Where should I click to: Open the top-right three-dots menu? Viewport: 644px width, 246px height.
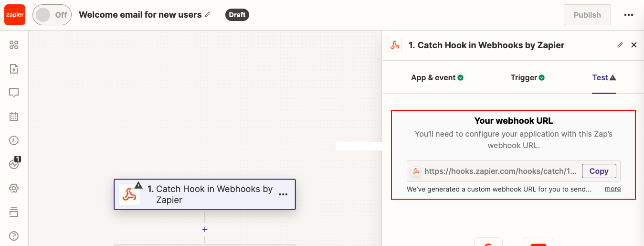point(629,15)
